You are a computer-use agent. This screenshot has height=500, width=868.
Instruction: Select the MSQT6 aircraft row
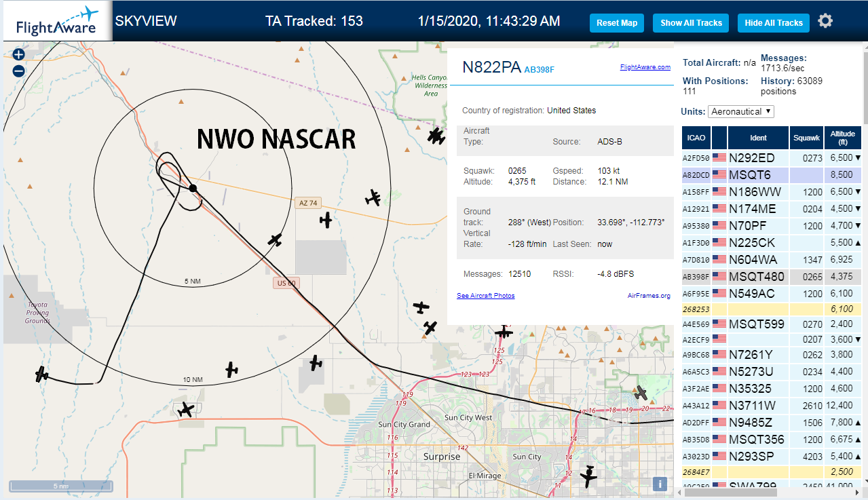tap(772, 175)
